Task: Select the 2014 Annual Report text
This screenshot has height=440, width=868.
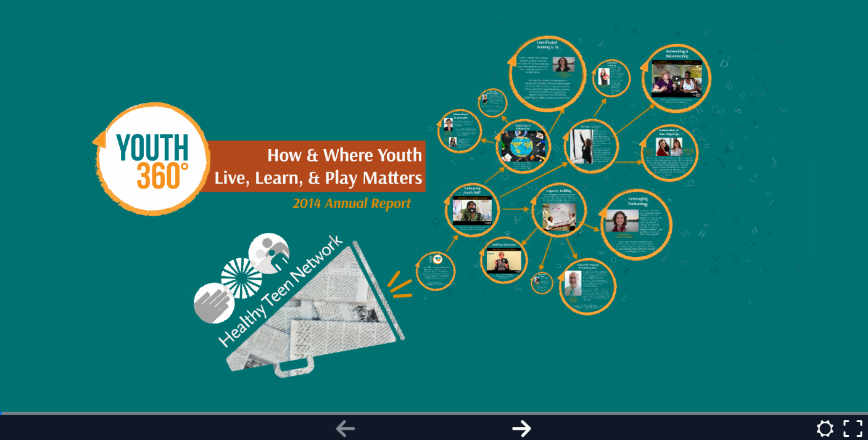Action: tap(352, 203)
